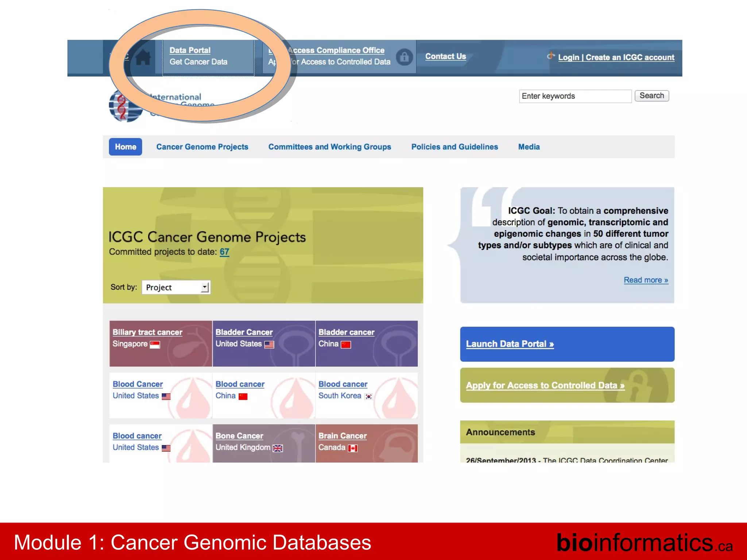This screenshot has width=747, height=560.
Task: Open Access Compliance Office link
Action: (x=336, y=50)
